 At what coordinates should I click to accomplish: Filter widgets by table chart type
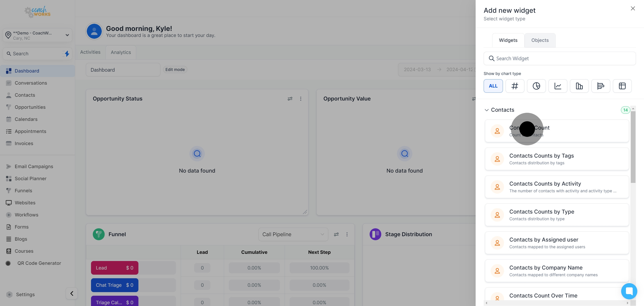tap(622, 86)
